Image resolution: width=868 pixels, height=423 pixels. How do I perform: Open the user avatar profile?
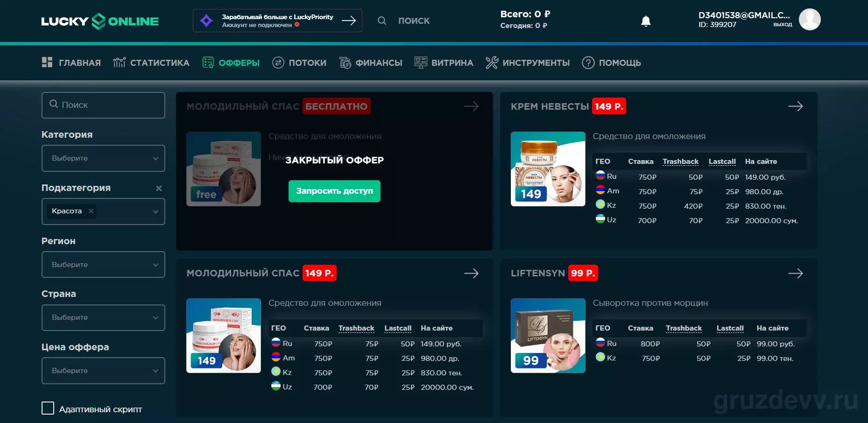tap(810, 20)
